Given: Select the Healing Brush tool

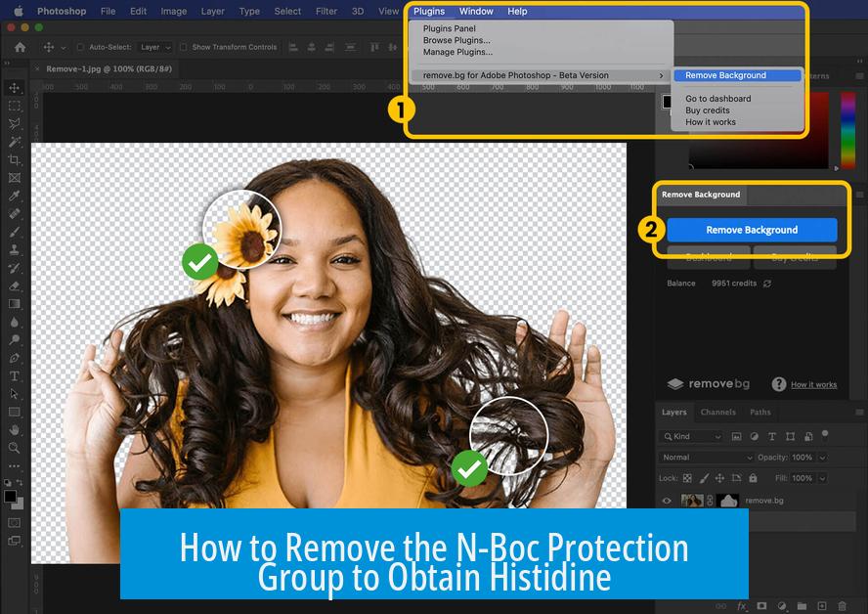Looking at the screenshot, I should point(15,214).
